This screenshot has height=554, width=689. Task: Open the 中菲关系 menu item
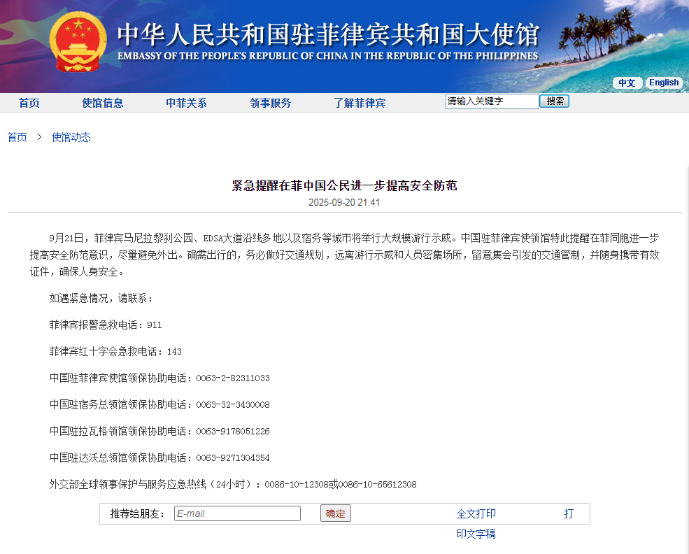point(186,103)
